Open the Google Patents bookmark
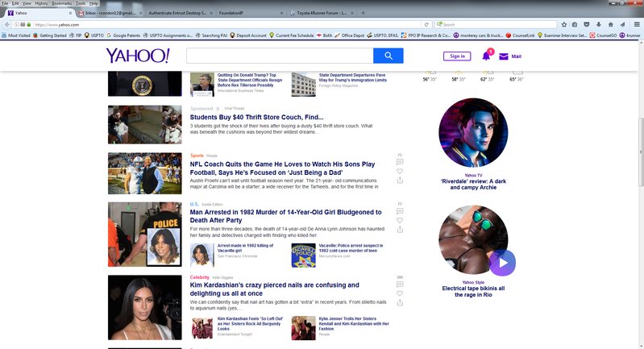644x349 pixels. [x=123, y=35]
